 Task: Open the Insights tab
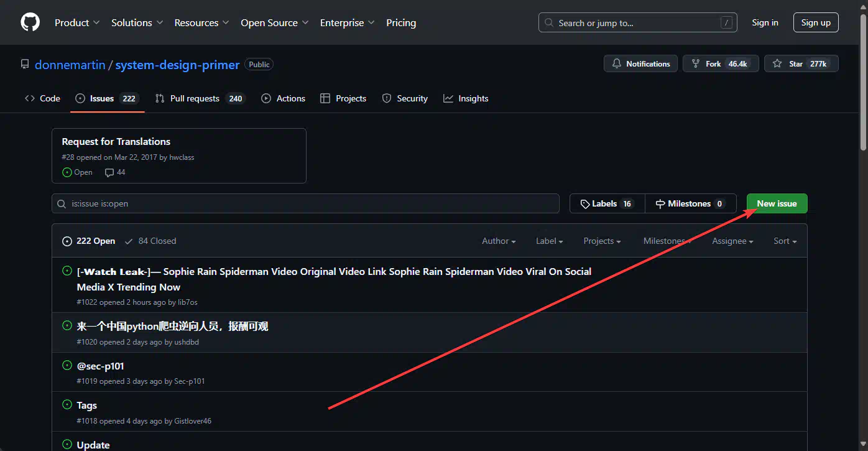[466, 98]
